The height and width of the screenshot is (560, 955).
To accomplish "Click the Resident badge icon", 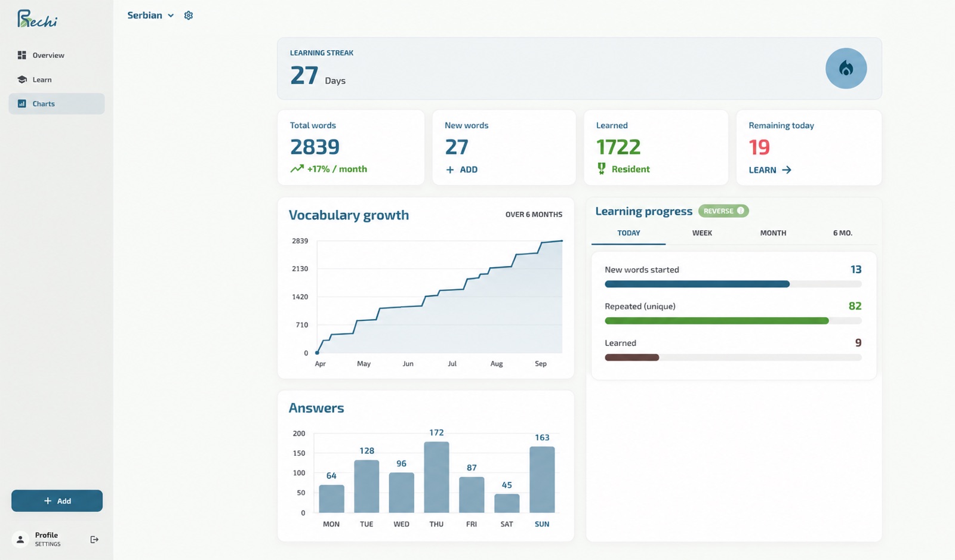I will [601, 169].
